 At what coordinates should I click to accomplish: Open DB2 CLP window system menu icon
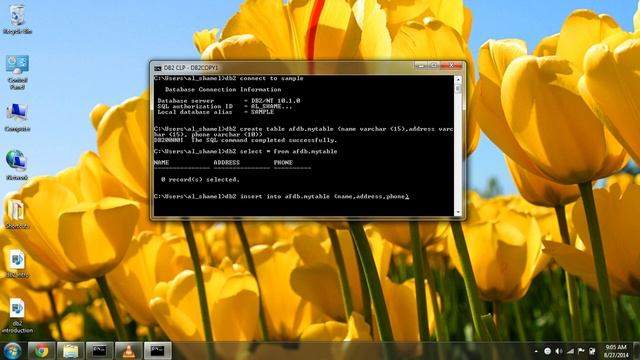pos(158,67)
